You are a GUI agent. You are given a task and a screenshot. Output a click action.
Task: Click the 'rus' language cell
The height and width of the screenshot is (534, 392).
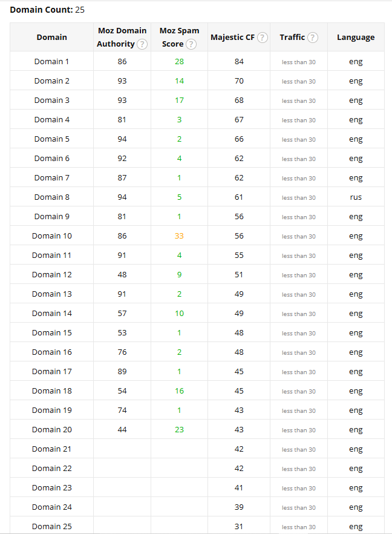tap(356, 197)
